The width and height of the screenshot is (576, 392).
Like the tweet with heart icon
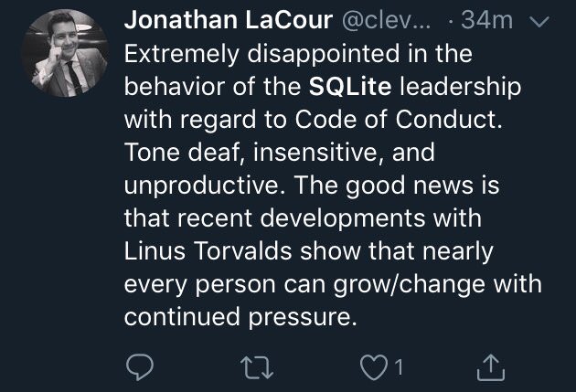374,367
